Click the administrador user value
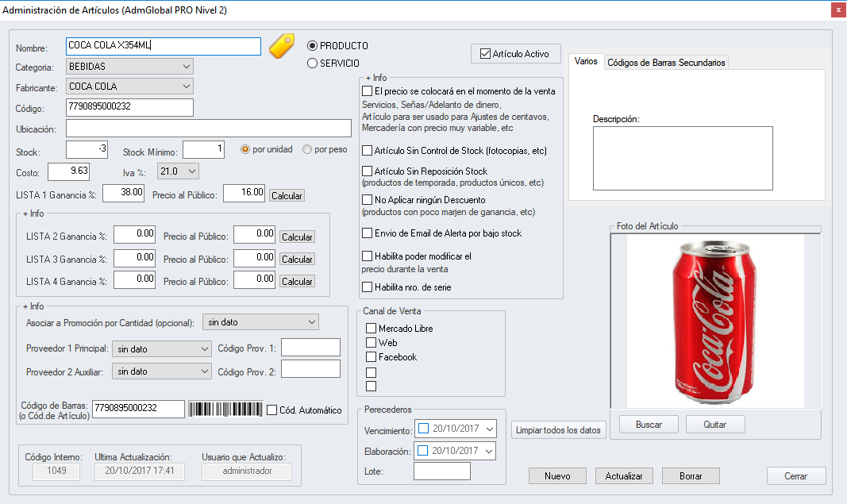 click(x=247, y=471)
